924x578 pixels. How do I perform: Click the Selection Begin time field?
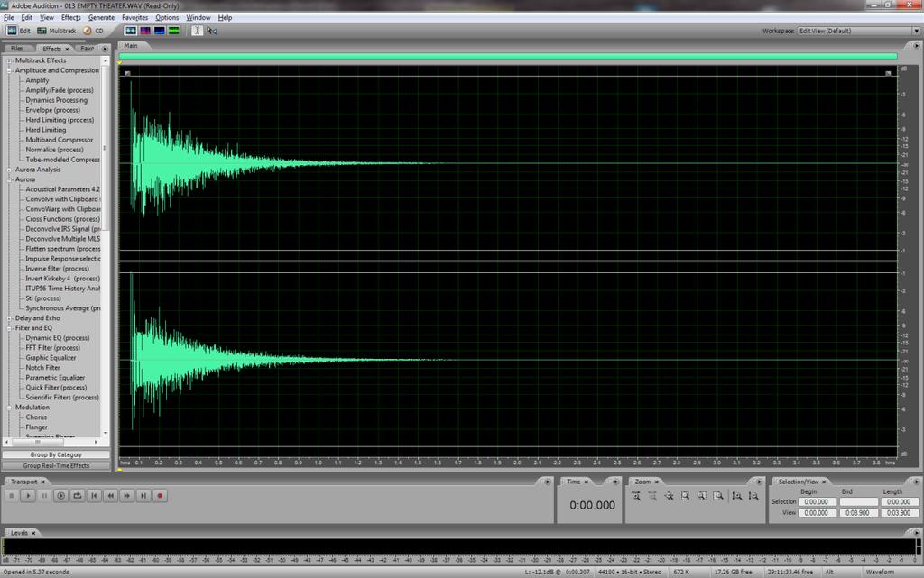[x=818, y=502]
